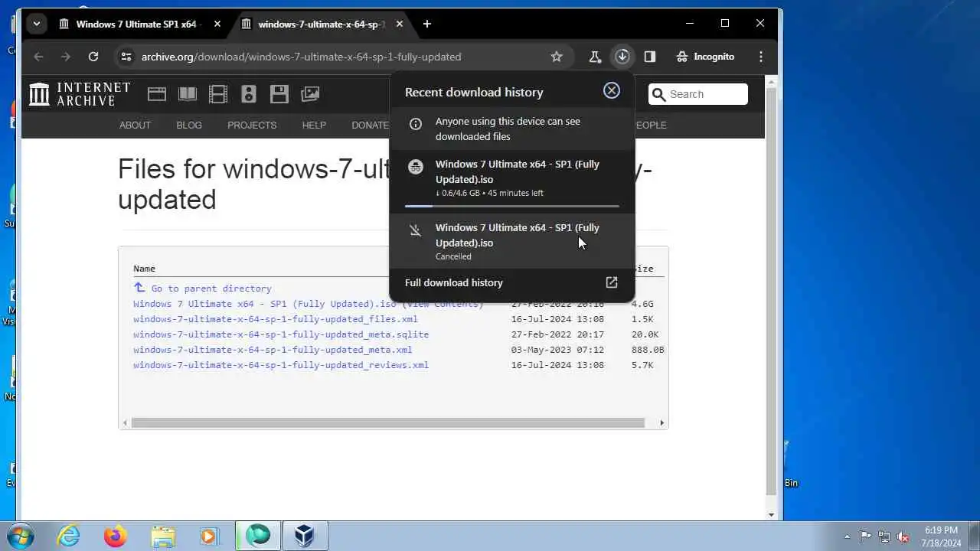The image size is (980, 551).
Task: Go back to the previous page
Action: pyautogui.click(x=38, y=57)
